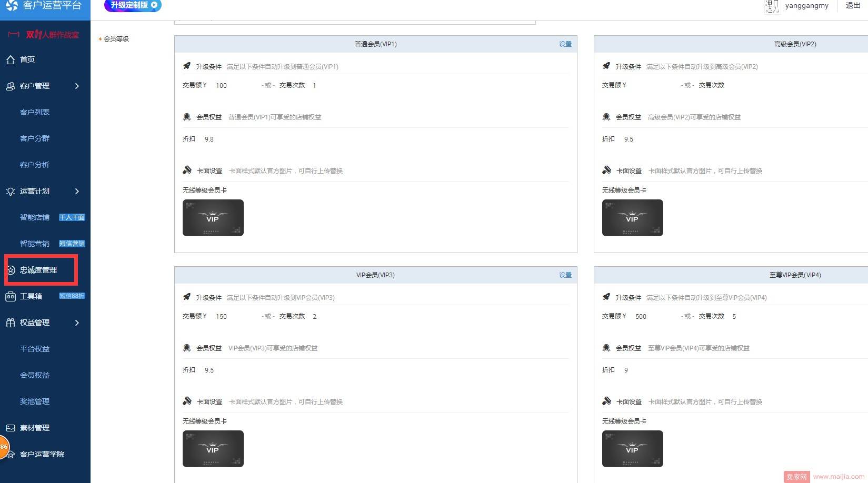The width and height of the screenshot is (868, 483).
Task: Click the home icon beside 首页
Action: [x=11, y=59]
